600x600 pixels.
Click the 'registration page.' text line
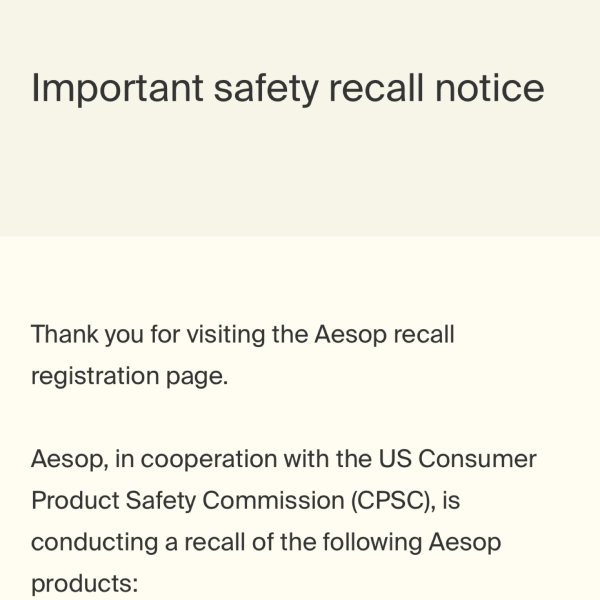[x=129, y=377]
